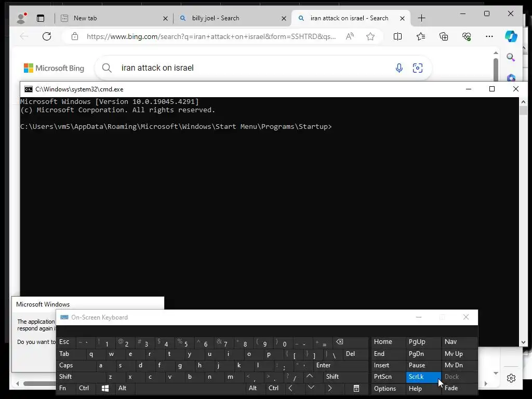Close the billy joel - Search tab
Viewport: 532px width, 399px height.
284,18
